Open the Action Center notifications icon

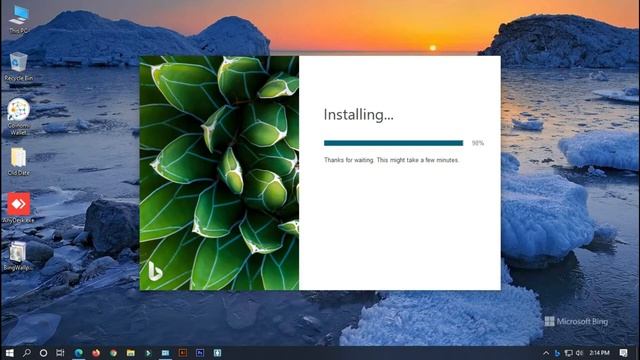coord(624,353)
